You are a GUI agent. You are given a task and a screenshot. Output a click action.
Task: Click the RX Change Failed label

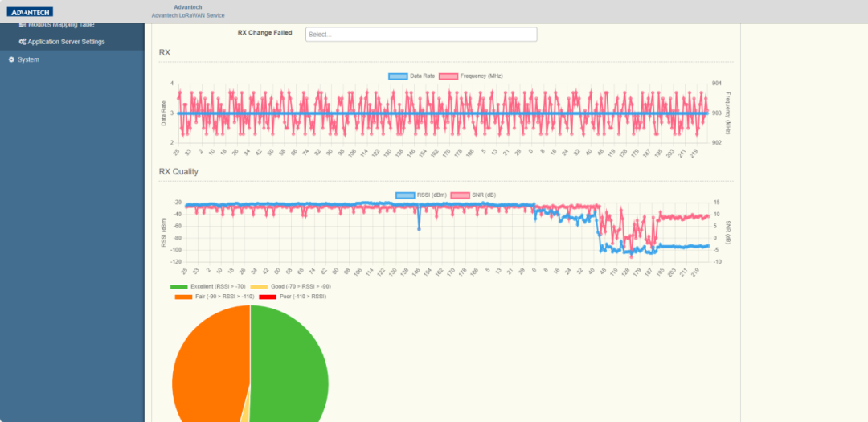click(x=264, y=33)
